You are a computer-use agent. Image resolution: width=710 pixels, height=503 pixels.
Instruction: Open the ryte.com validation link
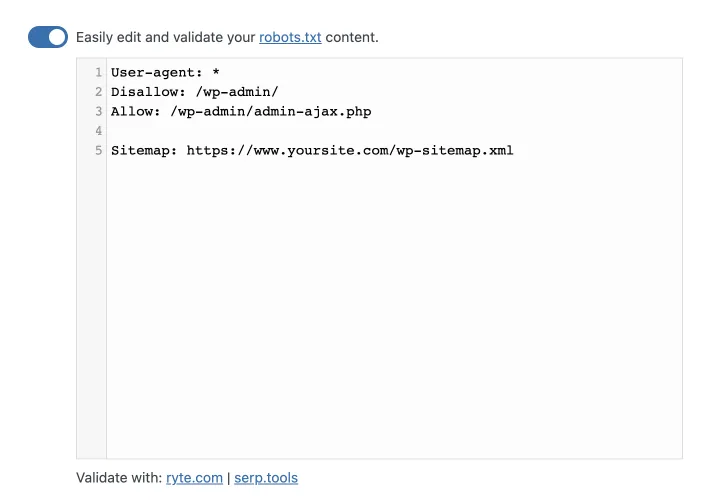pos(194,478)
